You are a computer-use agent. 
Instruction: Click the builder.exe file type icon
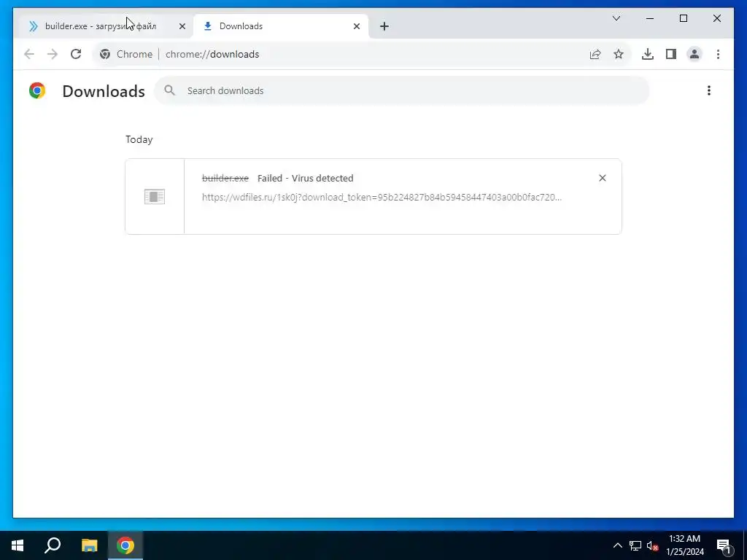point(155,197)
